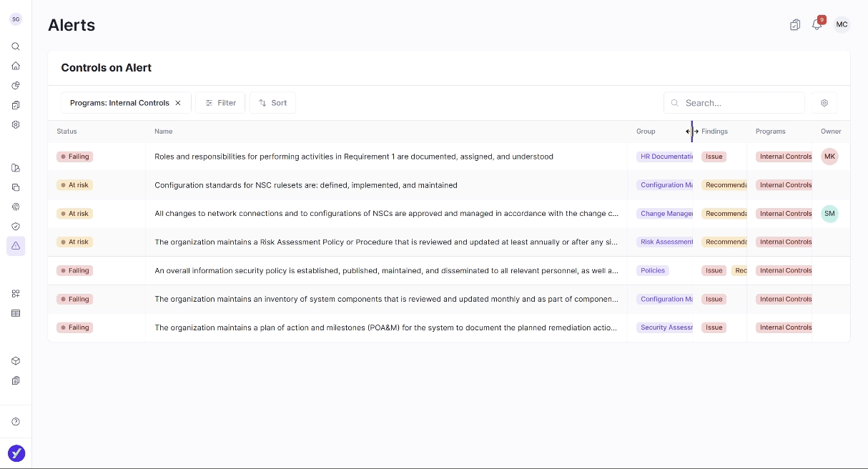The image size is (868, 469).
Task: Click the MK owner avatar
Action: pos(829,157)
